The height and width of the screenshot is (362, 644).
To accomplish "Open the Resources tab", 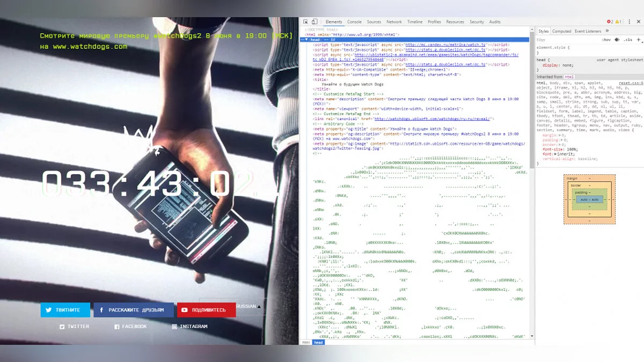I will (455, 22).
